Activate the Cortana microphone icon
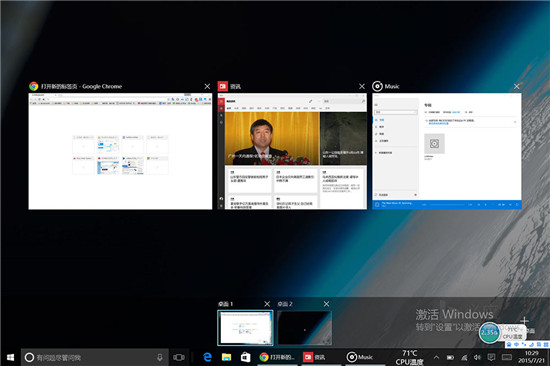 tap(160, 358)
